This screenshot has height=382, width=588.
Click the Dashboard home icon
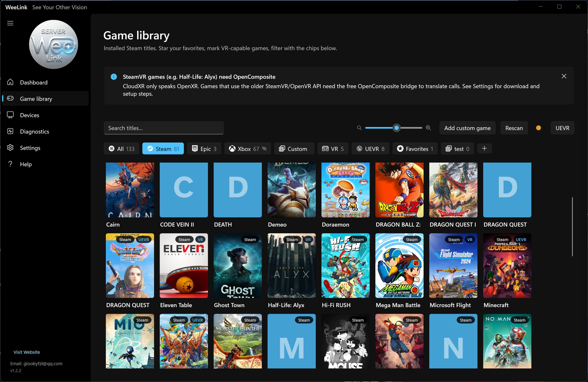[10, 82]
